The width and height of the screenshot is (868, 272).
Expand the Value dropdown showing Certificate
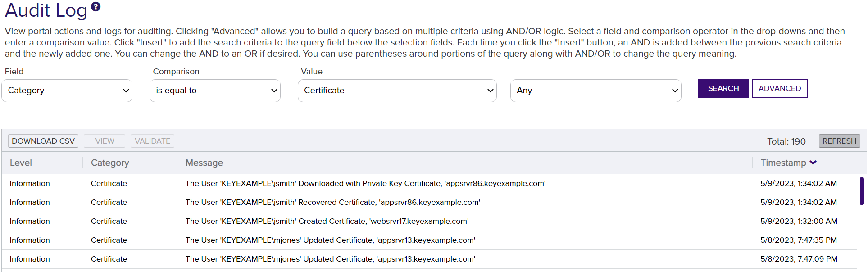tap(397, 91)
